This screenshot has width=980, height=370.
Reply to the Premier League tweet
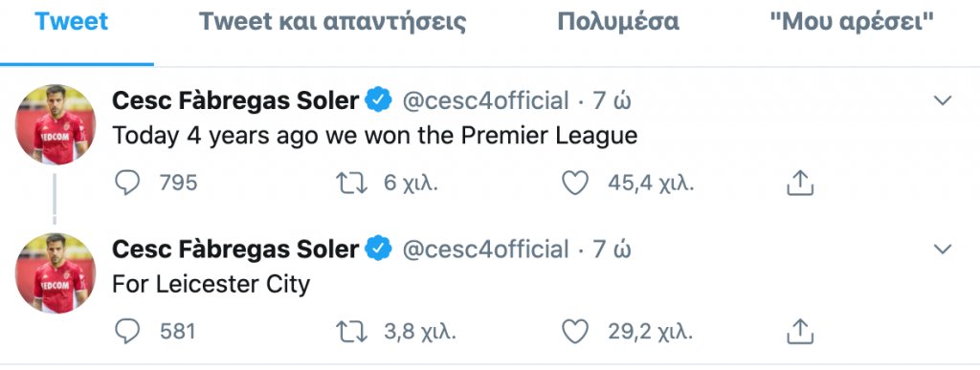127,184
